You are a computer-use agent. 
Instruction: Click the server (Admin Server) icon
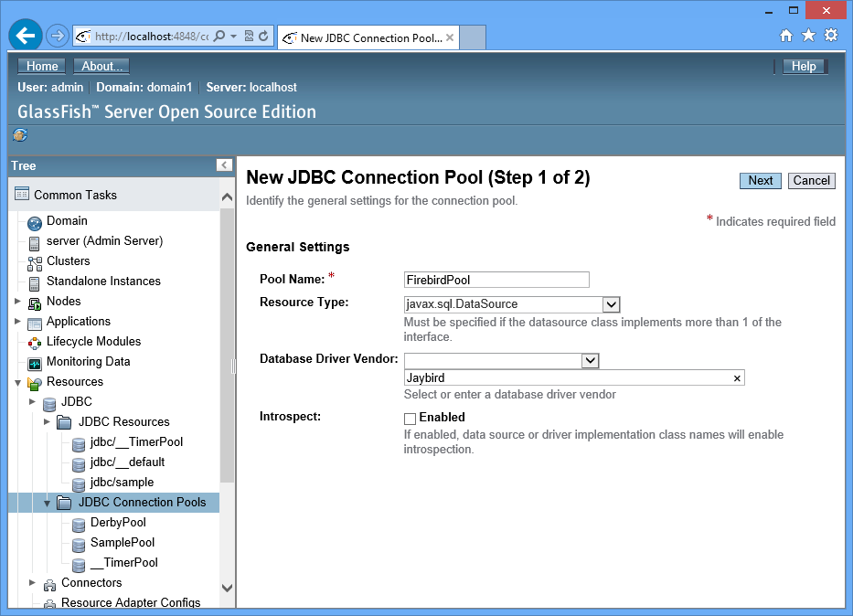click(34, 244)
